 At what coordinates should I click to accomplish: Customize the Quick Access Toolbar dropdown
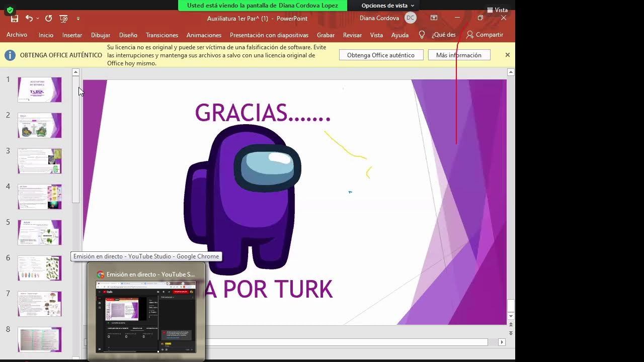(78, 19)
